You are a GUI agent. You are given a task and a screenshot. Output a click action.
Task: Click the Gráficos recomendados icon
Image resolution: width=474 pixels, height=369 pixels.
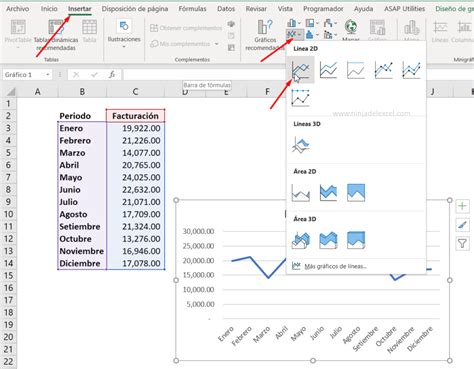click(x=265, y=27)
